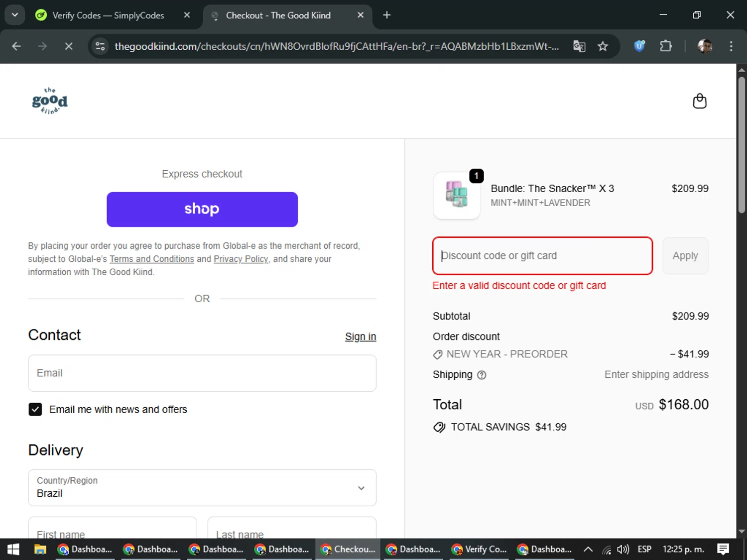
Task: Open the Extensions puzzle icon
Action: pyautogui.click(x=666, y=46)
